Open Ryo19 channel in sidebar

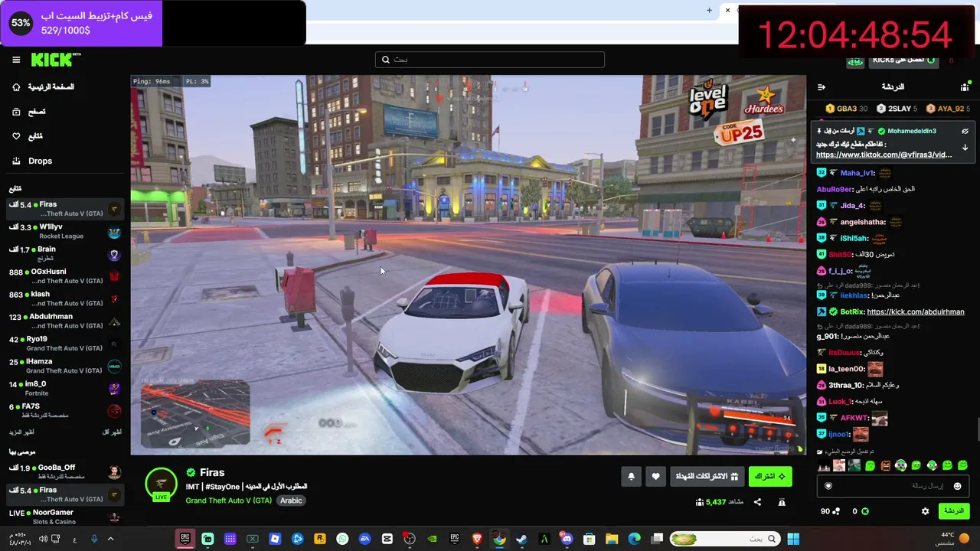65,344
